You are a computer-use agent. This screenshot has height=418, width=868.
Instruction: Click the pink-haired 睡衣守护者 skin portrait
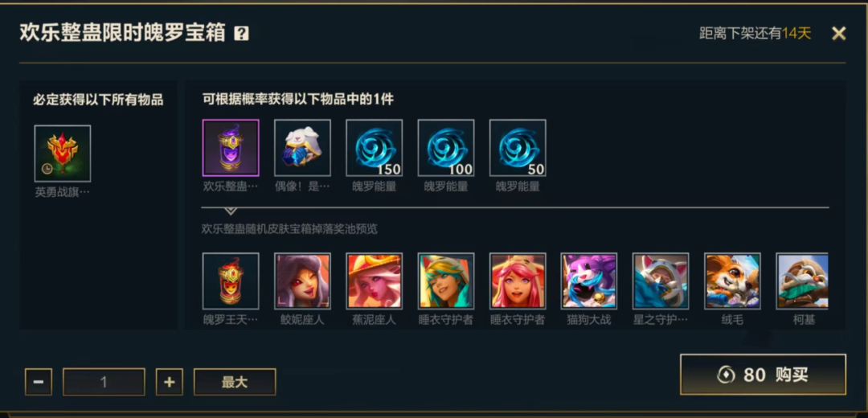coord(518,281)
